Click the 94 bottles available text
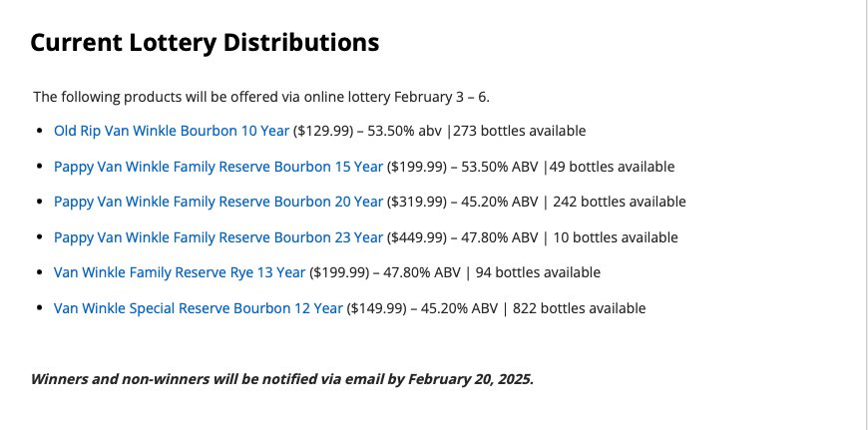 [x=538, y=272]
